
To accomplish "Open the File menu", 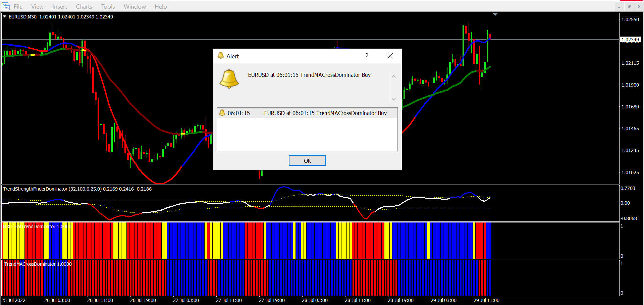I will click(x=18, y=7).
